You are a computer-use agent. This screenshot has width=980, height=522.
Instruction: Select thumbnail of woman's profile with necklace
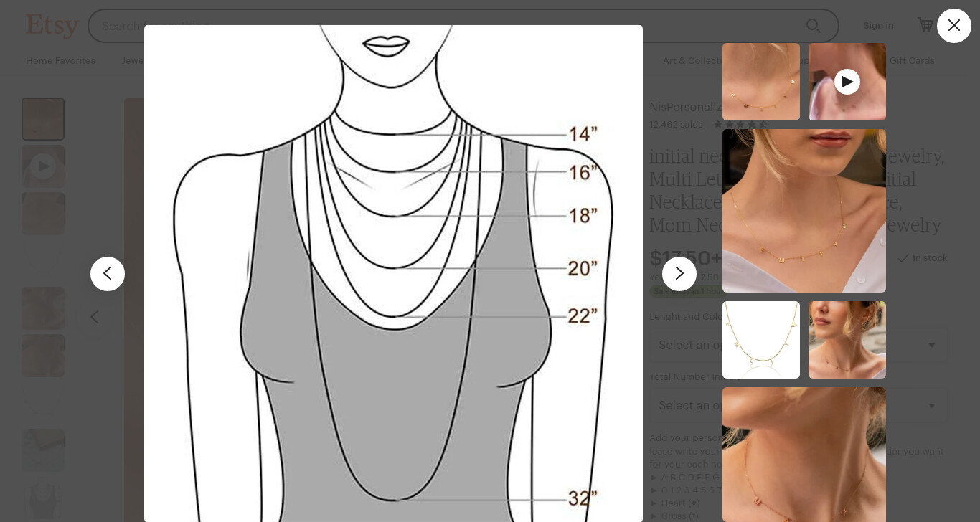coord(847,340)
